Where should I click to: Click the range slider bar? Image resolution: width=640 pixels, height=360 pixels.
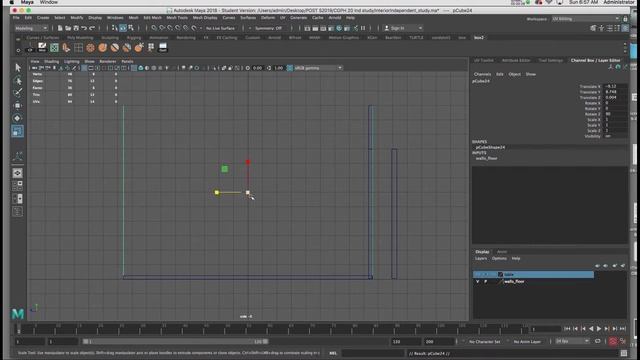(176, 341)
